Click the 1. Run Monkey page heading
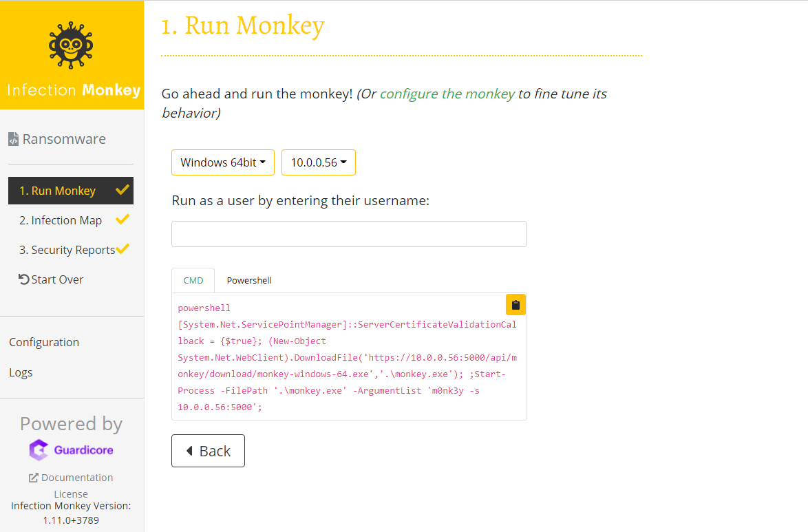The height and width of the screenshot is (532, 808). (243, 25)
